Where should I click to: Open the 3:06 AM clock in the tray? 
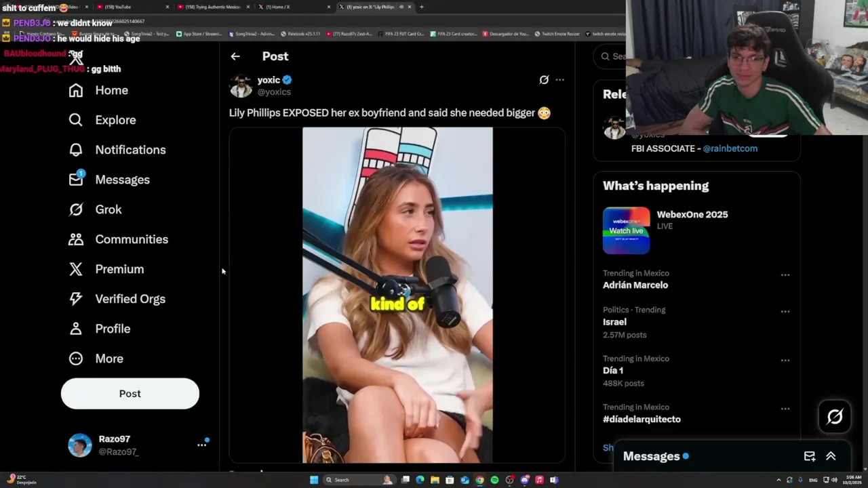[852, 480]
